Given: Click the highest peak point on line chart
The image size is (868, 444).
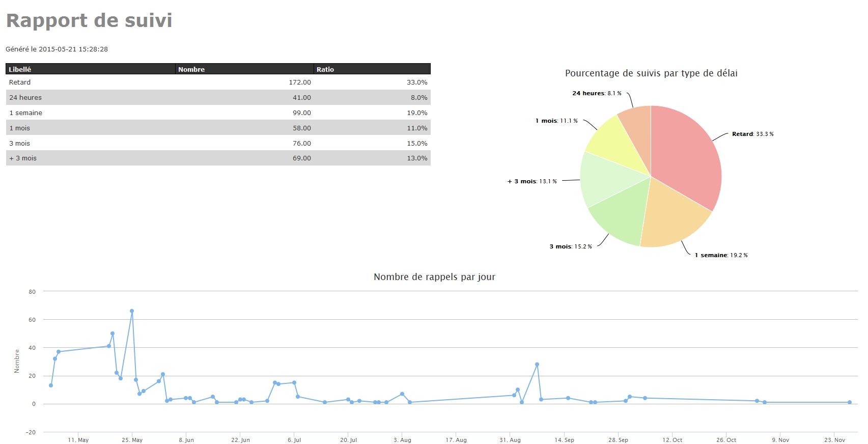Looking at the screenshot, I should [x=132, y=311].
